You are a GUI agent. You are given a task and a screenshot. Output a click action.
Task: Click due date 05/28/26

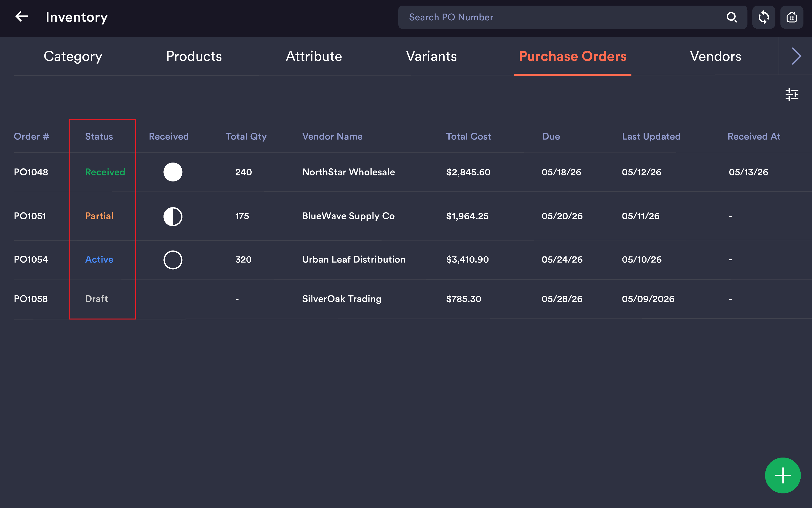pos(562,299)
